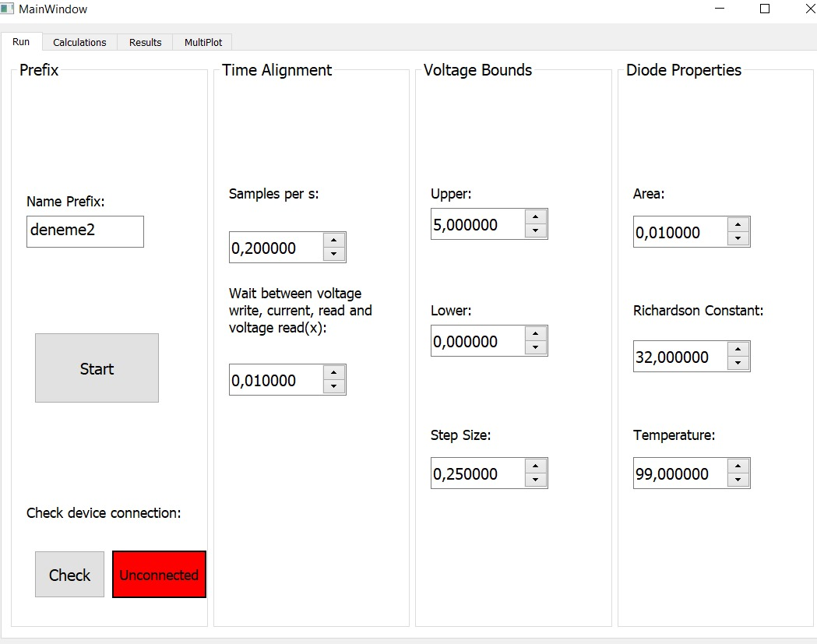Click into the Upper voltage value field

point(477,224)
